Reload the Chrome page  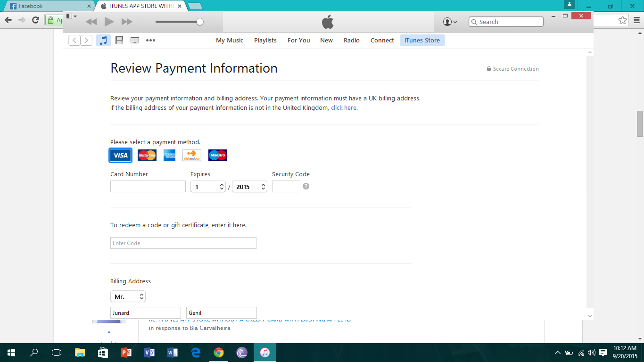(35, 20)
